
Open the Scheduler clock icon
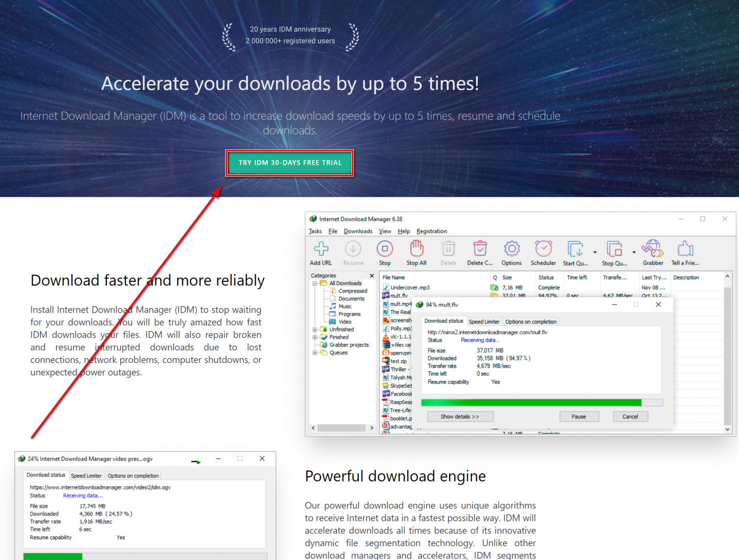[x=543, y=249]
